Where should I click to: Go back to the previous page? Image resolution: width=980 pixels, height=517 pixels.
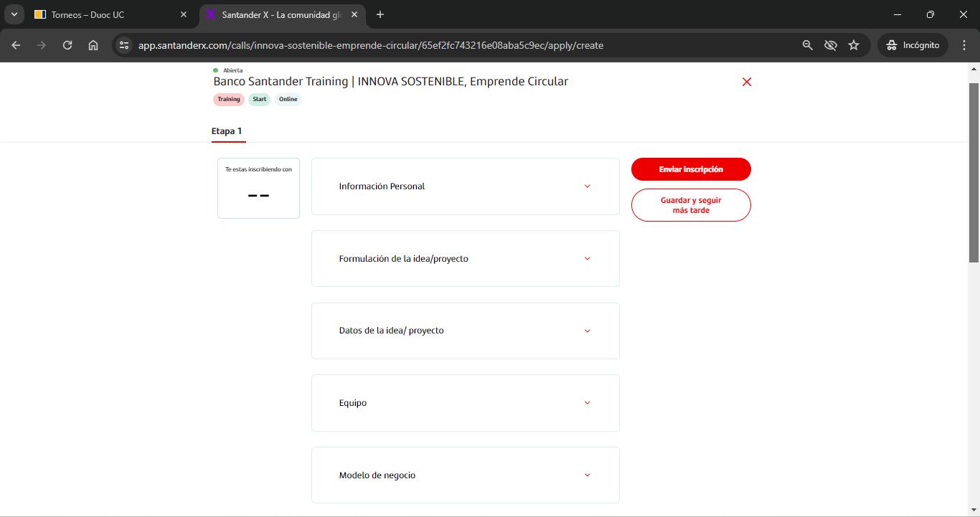pyautogui.click(x=16, y=45)
